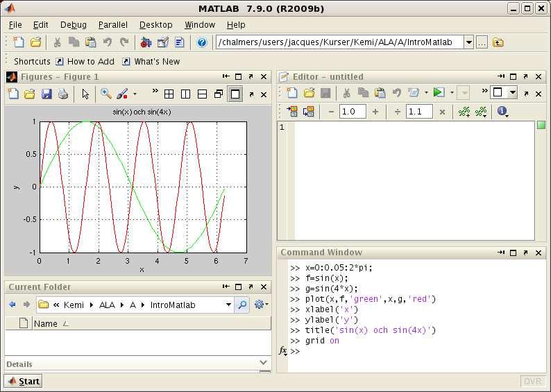551x392 pixels.
Task: Click What's New shortcut
Action: pos(151,62)
